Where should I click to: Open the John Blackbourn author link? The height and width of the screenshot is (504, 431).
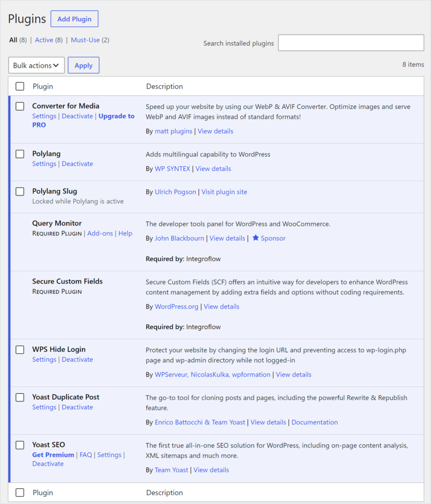pos(179,238)
